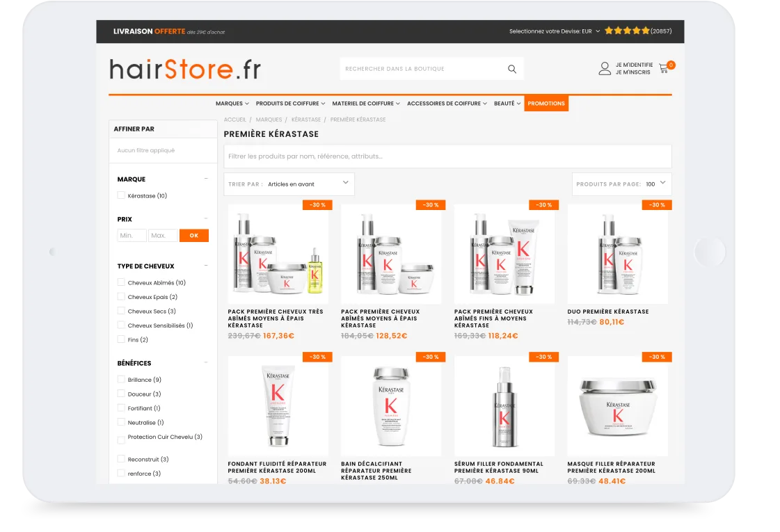780x532 pixels.
Task: Collapse the MARQUE filter section
Action: click(206, 179)
